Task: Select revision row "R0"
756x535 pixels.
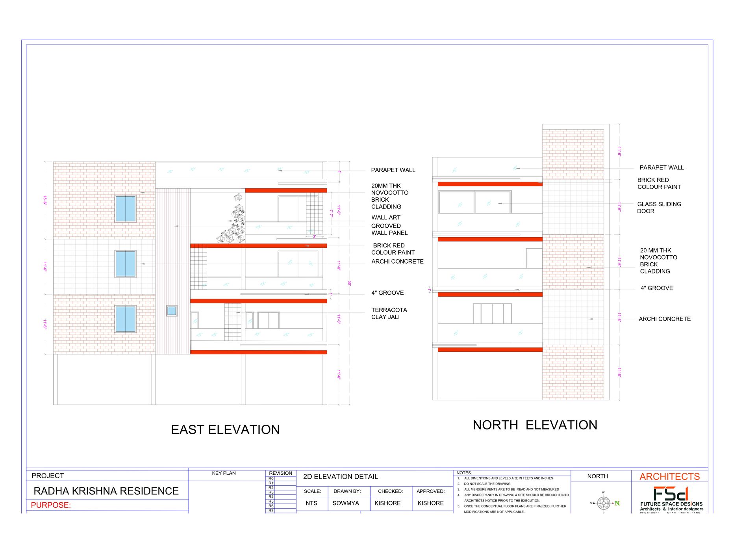Action: [281, 479]
